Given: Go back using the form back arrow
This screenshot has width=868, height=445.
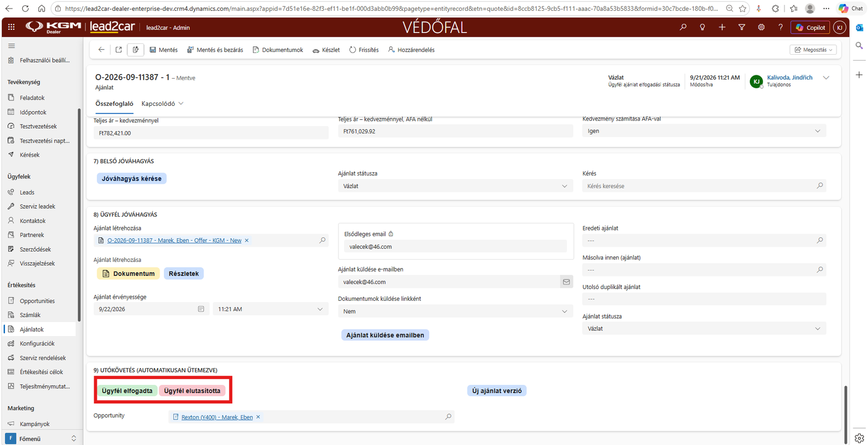Looking at the screenshot, I should click(101, 50).
